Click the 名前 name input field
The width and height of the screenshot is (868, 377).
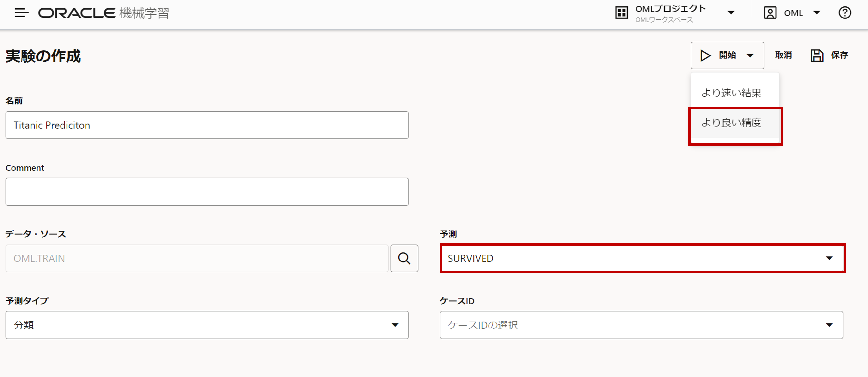207,125
